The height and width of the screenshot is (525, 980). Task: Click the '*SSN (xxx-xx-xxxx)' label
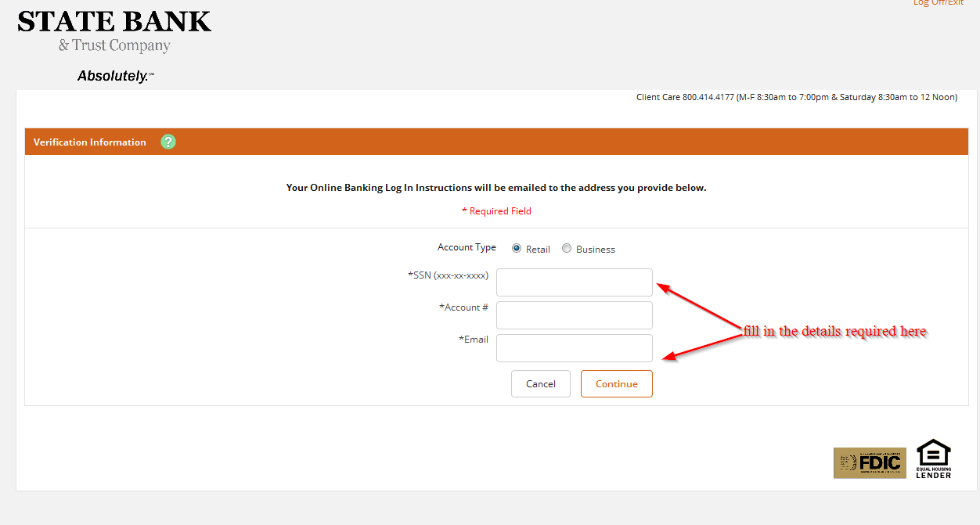448,275
